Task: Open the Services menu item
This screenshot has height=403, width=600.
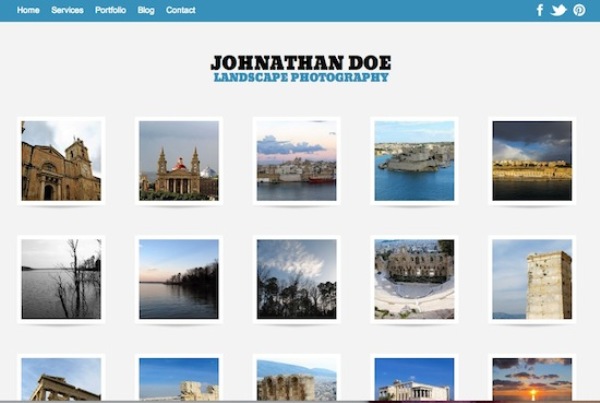Action: pyautogui.click(x=67, y=10)
